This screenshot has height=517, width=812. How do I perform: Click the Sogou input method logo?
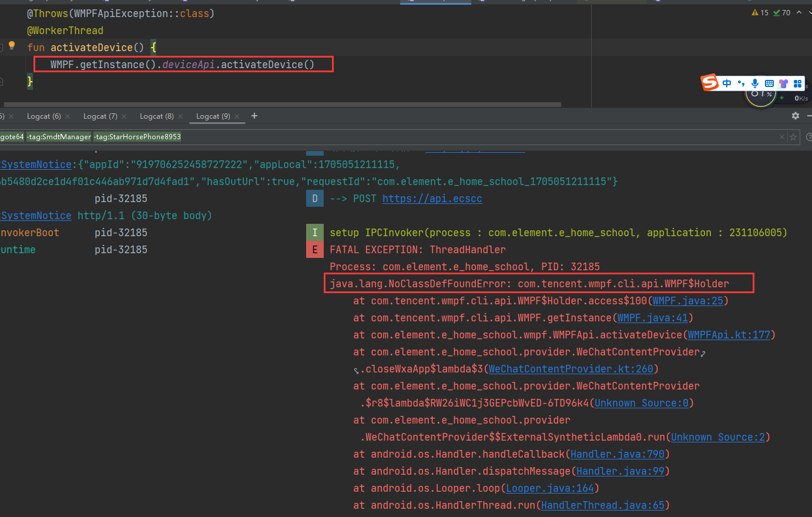pos(710,83)
